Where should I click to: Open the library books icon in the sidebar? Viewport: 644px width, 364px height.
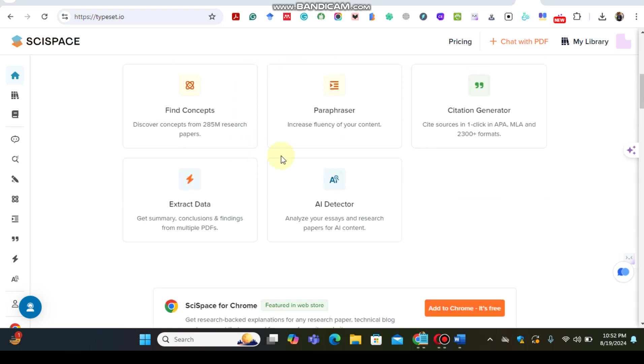15,95
